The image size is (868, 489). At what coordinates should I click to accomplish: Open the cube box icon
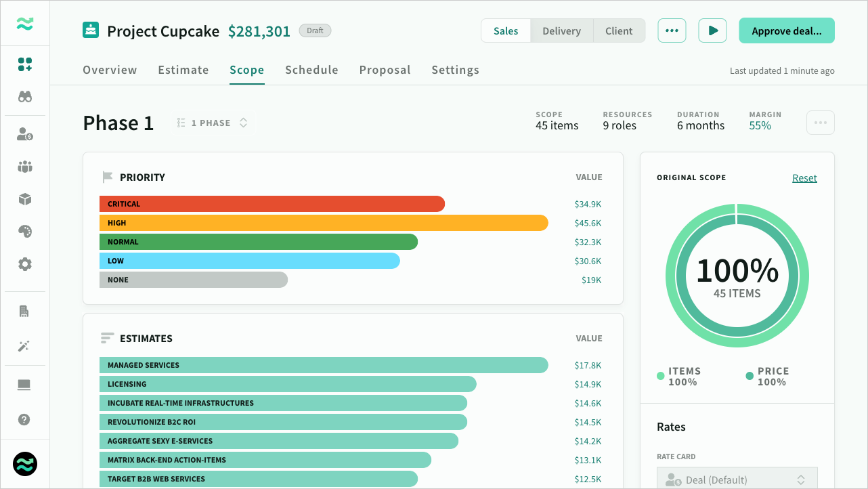[25, 199]
